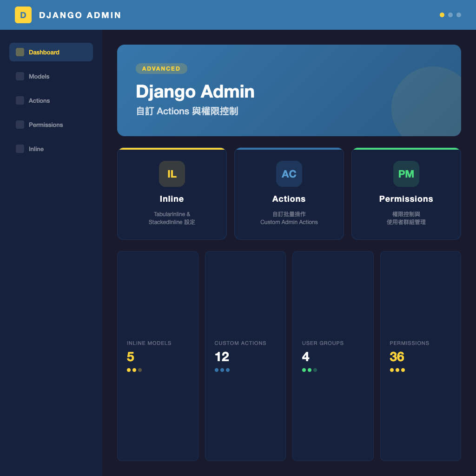Screen dimensions: 476x476
Task: Click the IL icon on Inline card
Action: [172, 174]
